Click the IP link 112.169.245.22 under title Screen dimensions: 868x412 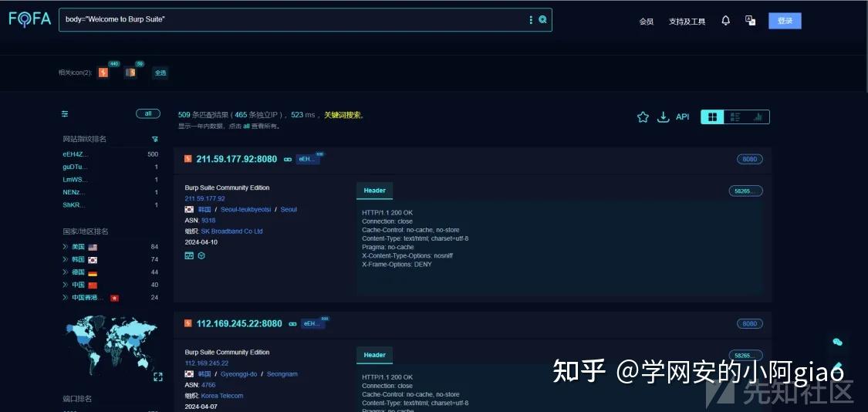click(207, 363)
